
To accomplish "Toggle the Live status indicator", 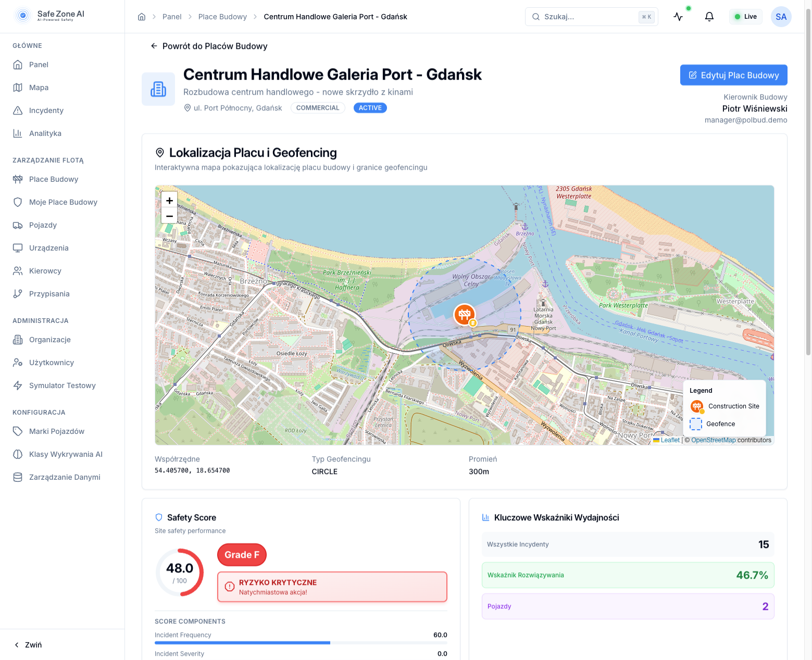I will pyautogui.click(x=745, y=17).
